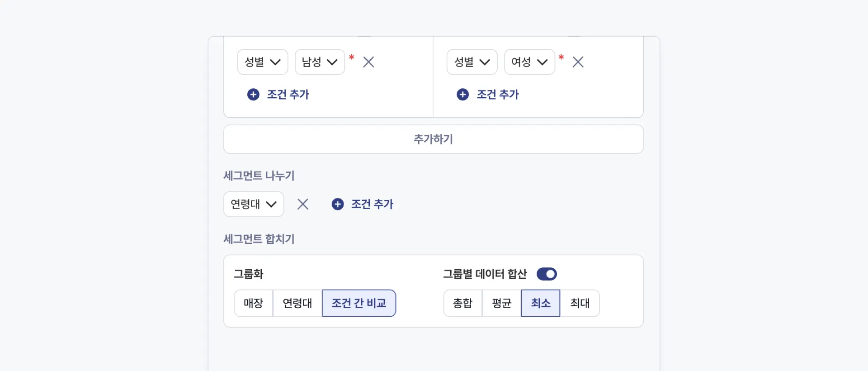
Task: Open the right 성별 field dropdown
Action: coord(472,62)
